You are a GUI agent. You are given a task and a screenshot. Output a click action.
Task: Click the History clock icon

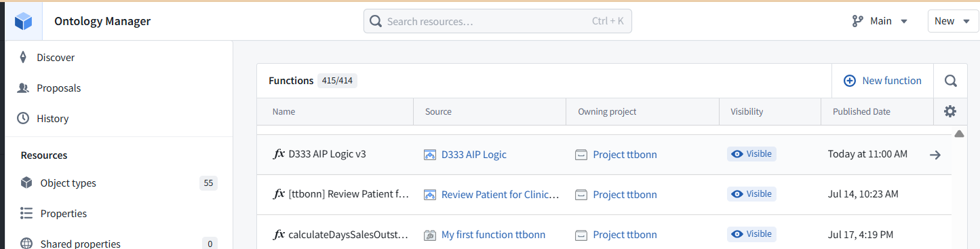24,119
